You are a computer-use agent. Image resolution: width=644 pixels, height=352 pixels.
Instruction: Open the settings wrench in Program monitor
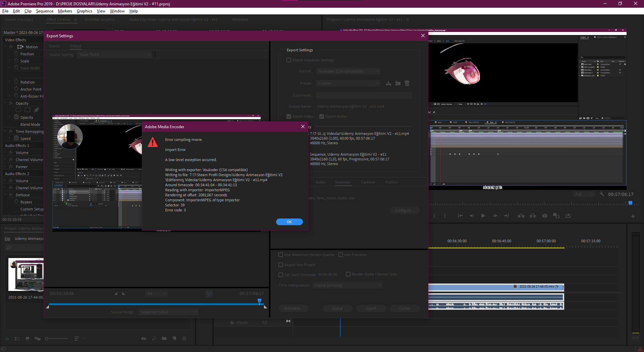point(602,194)
